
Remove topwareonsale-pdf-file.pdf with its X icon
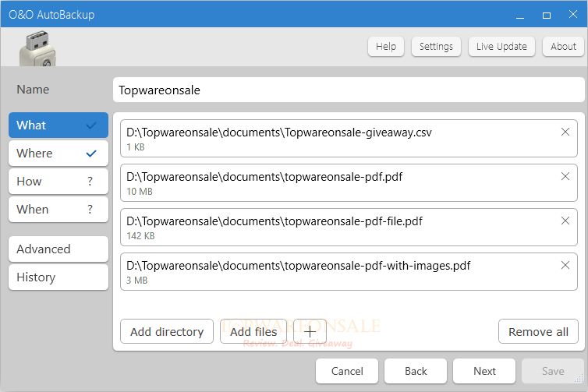coord(565,221)
